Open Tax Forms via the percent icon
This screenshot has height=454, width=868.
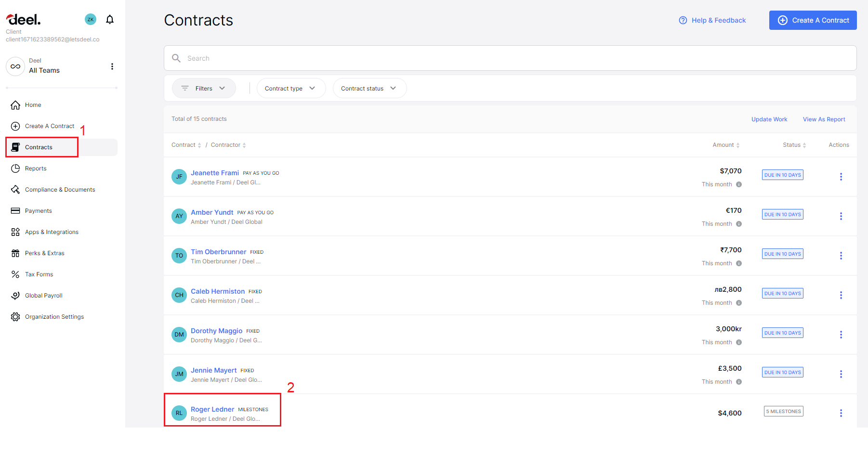[15, 274]
